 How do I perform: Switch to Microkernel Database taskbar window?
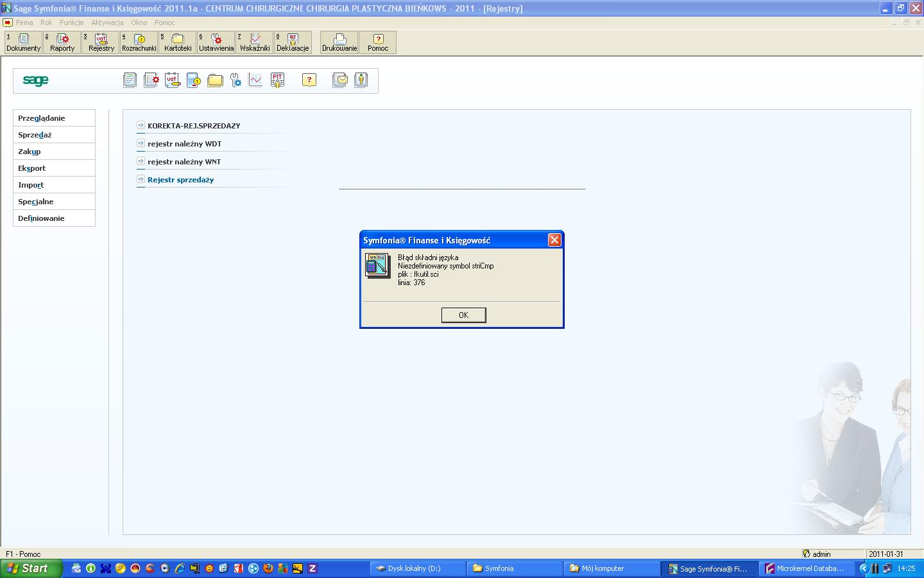tap(807, 568)
